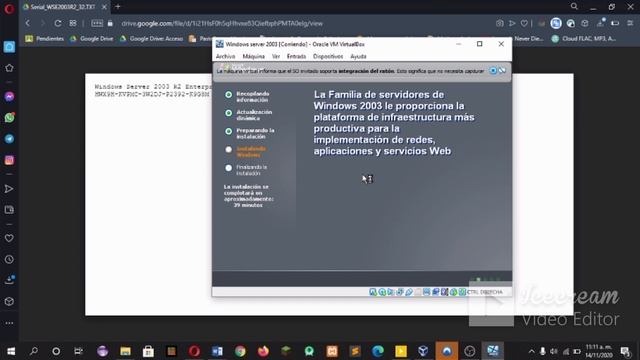Open the Máquina menu in VirtualBox
The image size is (640, 360).
click(x=253, y=56)
